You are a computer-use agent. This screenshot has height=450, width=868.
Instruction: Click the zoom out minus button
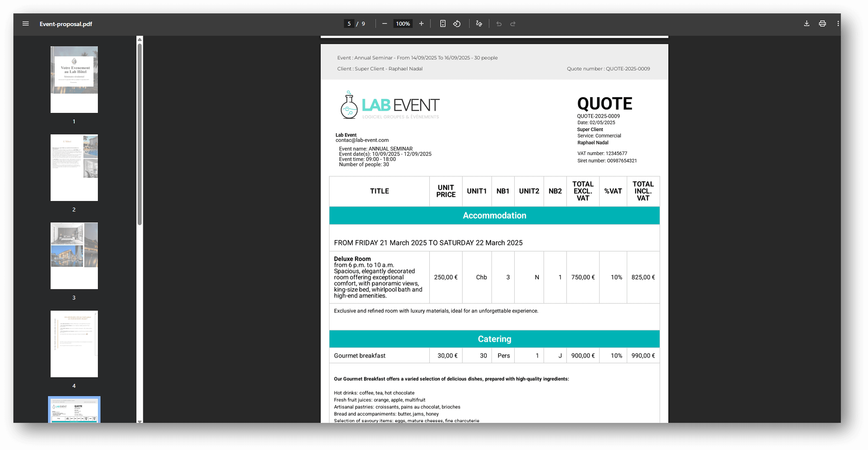[x=384, y=24]
